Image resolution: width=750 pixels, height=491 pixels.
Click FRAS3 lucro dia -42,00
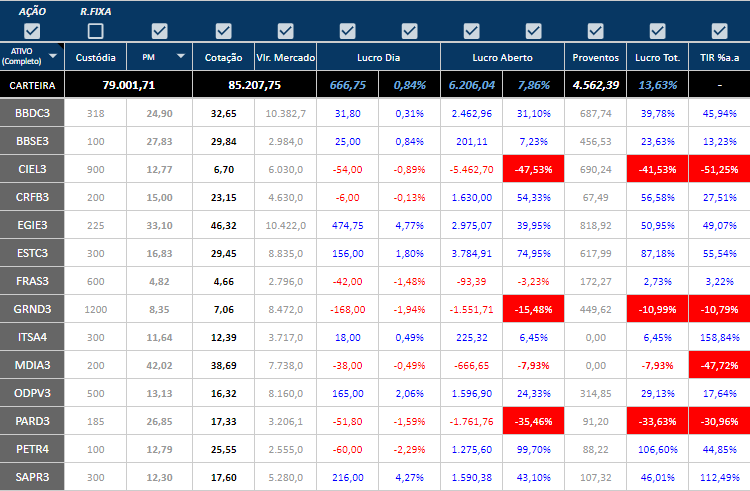[x=348, y=281]
